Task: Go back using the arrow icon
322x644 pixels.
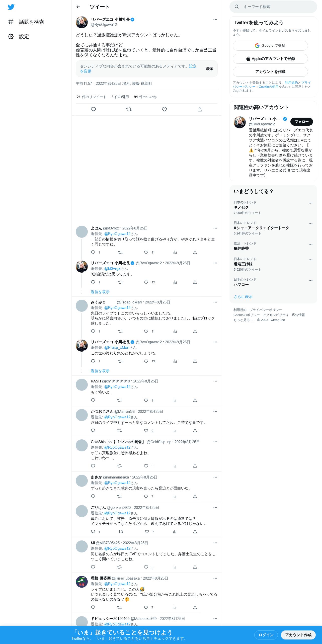Action: pyautogui.click(x=78, y=7)
